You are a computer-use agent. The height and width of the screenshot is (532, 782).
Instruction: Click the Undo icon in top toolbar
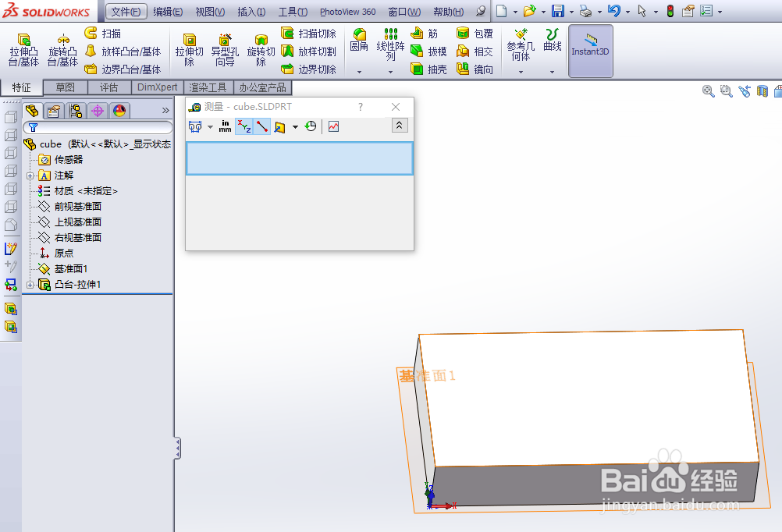pyautogui.click(x=614, y=11)
